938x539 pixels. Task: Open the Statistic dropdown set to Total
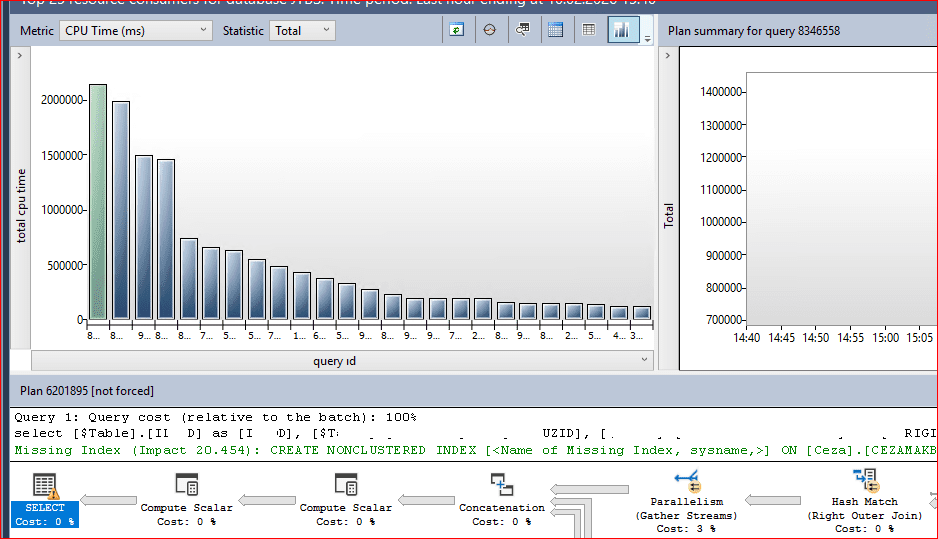tap(302, 31)
